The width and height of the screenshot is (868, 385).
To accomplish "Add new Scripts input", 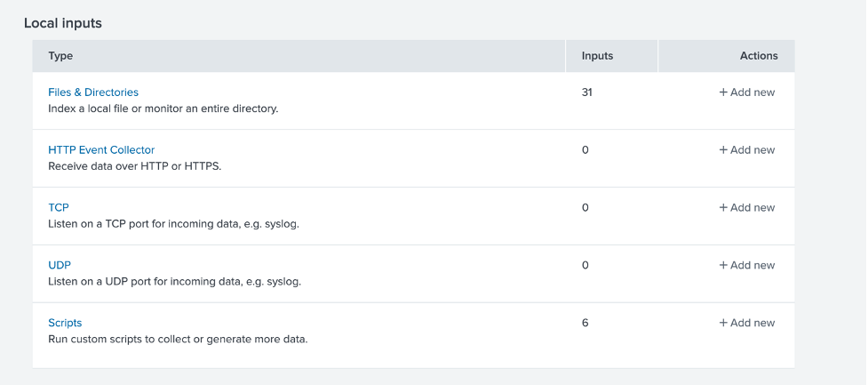I will click(747, 323).
